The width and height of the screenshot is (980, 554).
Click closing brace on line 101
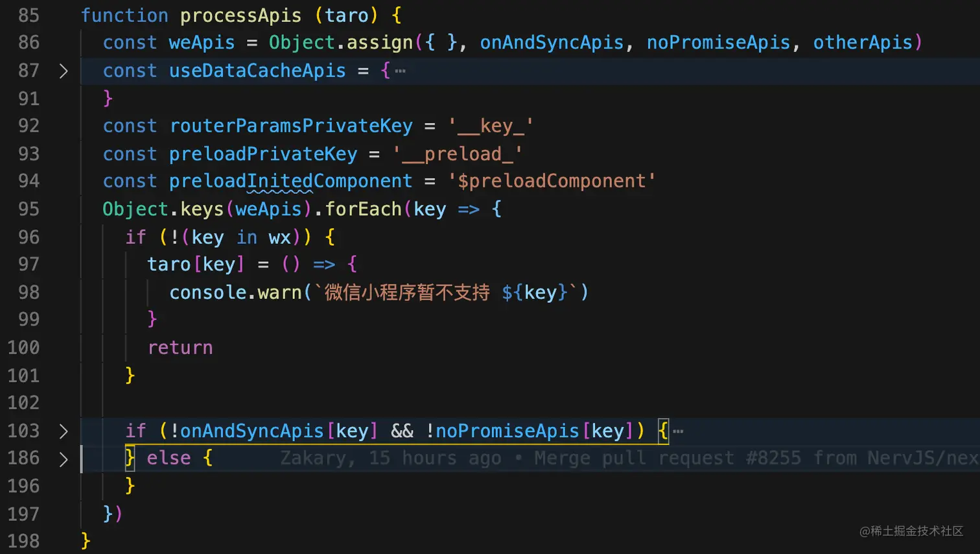click(130, 376)
